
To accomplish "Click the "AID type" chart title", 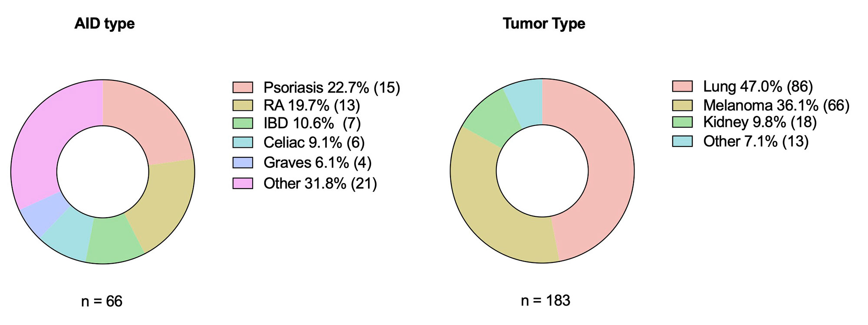I will [105, 23].
